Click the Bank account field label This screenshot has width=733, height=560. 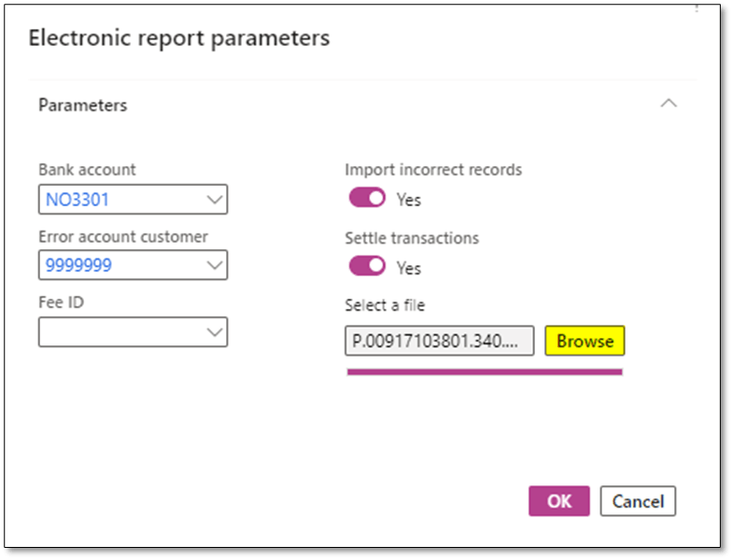coord(87,170)
